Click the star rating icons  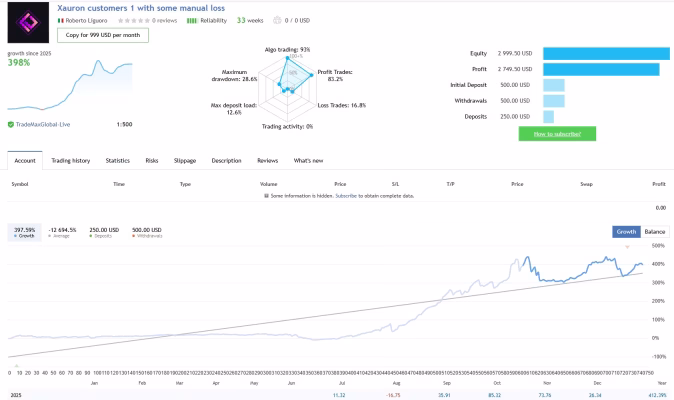134,21
